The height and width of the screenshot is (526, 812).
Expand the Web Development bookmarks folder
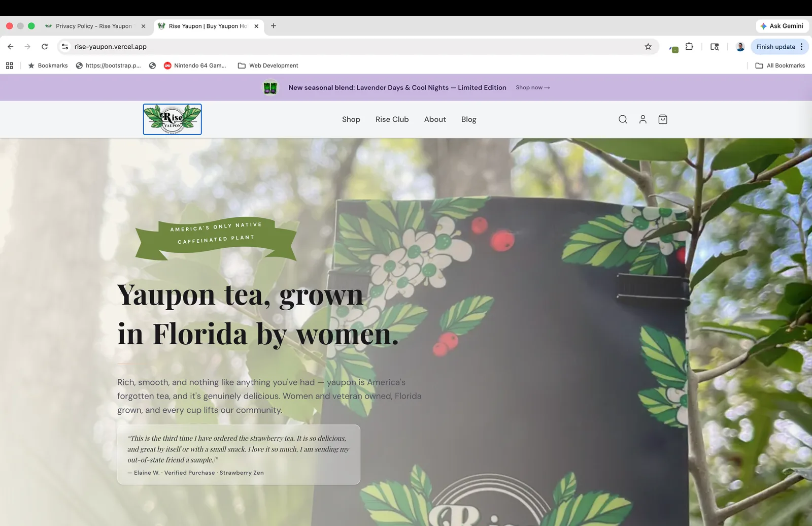[268, 65]
